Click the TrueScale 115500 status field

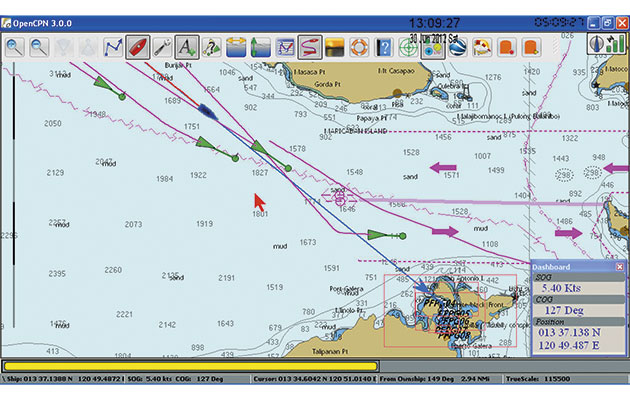[x=565, y=379]
